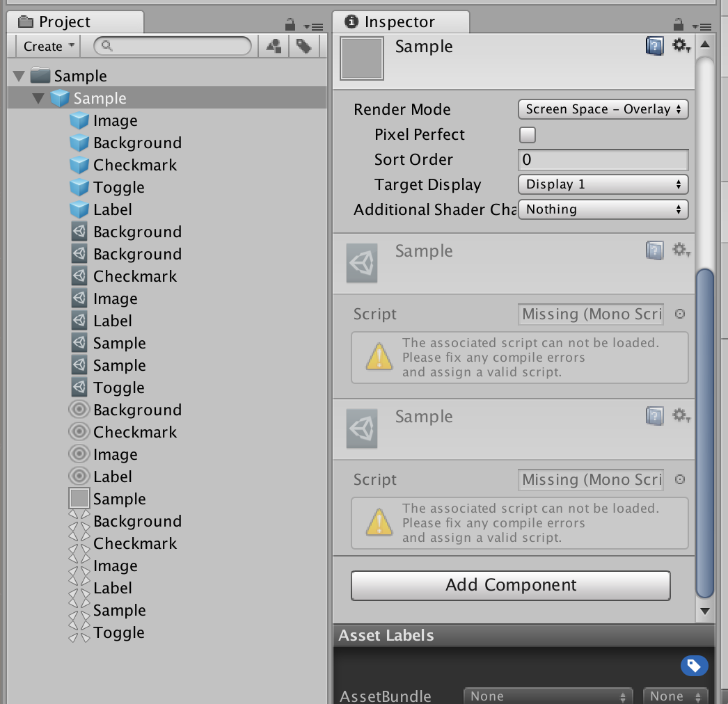Screen dimensions: 728x704
Task: Click the first Sample script component icon
Action: pos(362,263)
